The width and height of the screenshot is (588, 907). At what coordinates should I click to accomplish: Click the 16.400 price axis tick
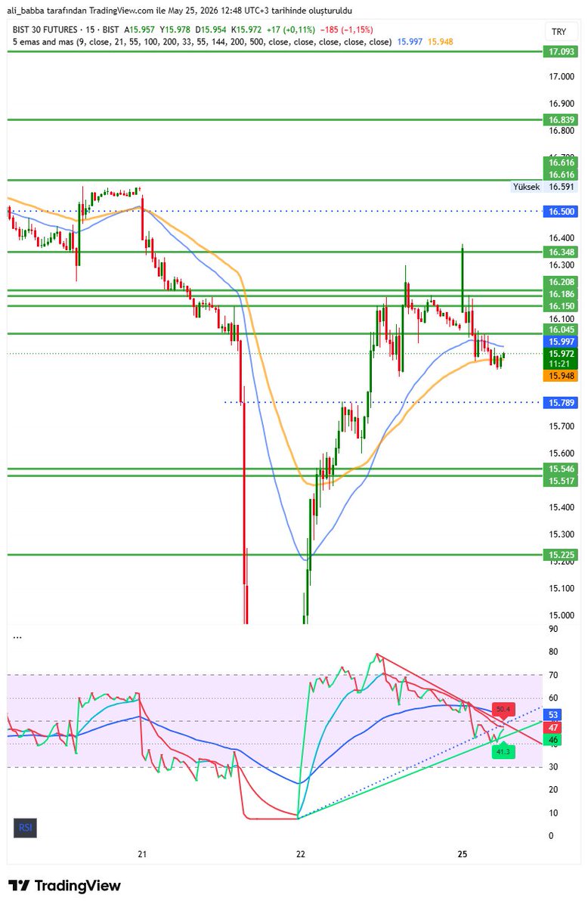pyautogui.click(x=560, y=238)
